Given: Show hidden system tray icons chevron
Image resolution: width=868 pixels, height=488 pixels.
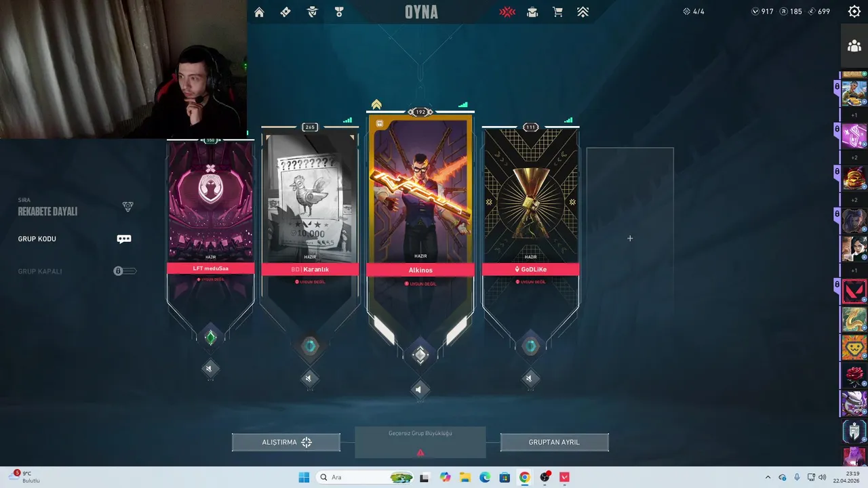Looking at the screenshot, I should pyautogui.click(x=768, y=477).
